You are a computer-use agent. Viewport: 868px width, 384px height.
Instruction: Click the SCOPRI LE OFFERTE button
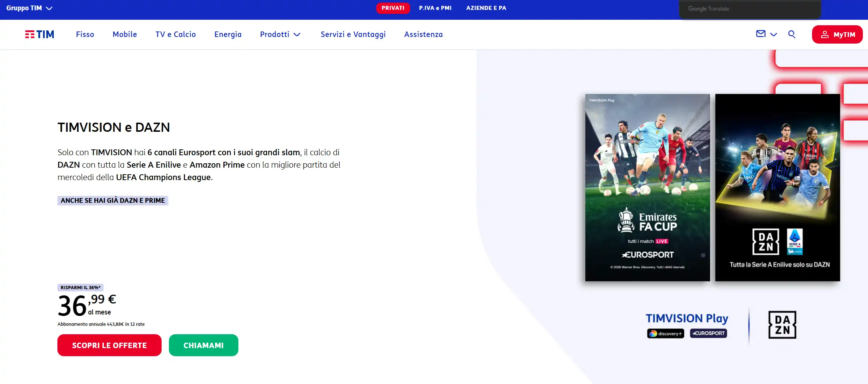(109, 345)
